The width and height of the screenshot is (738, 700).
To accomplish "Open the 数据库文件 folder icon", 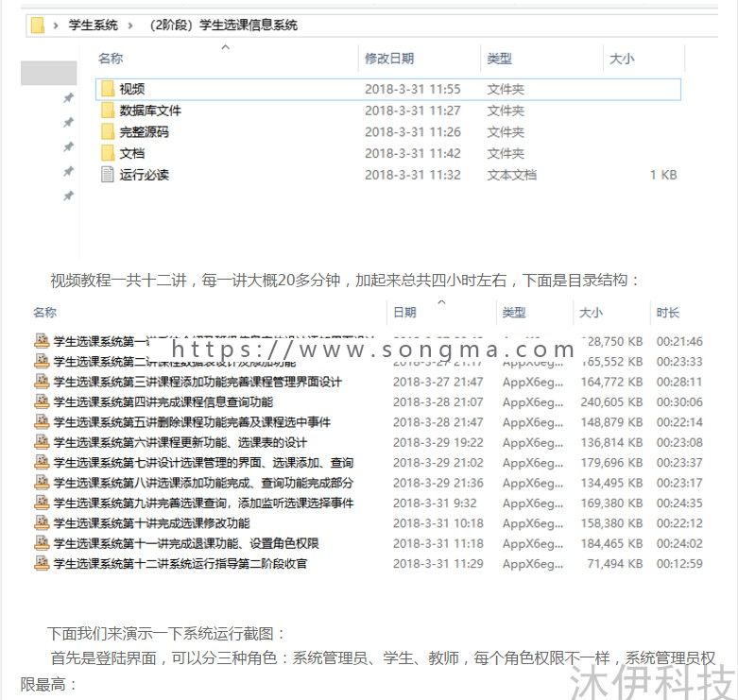I will (108, 111).
